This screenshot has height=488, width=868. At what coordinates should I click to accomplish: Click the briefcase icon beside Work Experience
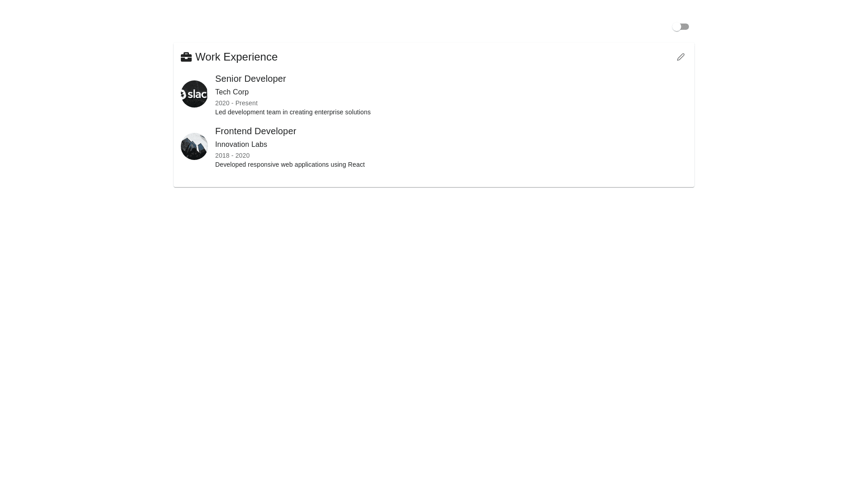coord(186,57)
